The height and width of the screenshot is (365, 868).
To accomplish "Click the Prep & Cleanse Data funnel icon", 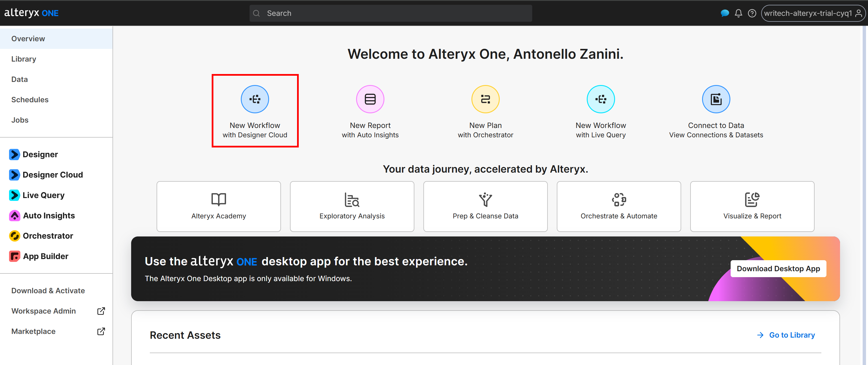I will coord(485,199).
